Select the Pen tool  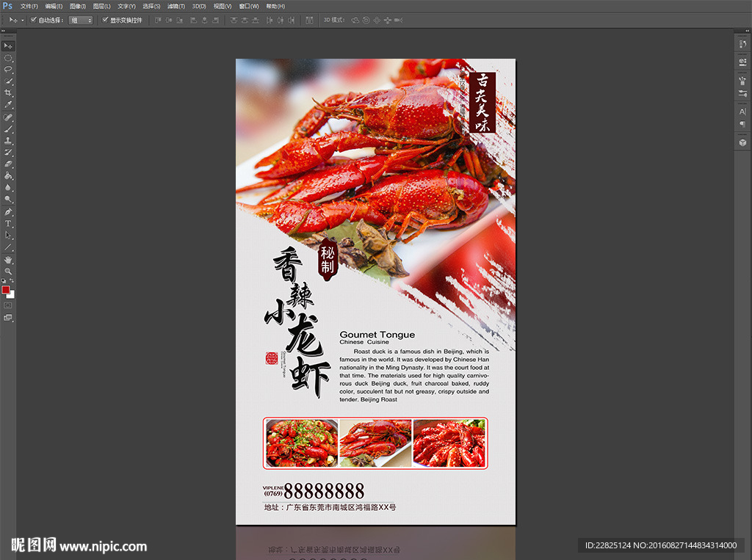(x=8, y=212)
